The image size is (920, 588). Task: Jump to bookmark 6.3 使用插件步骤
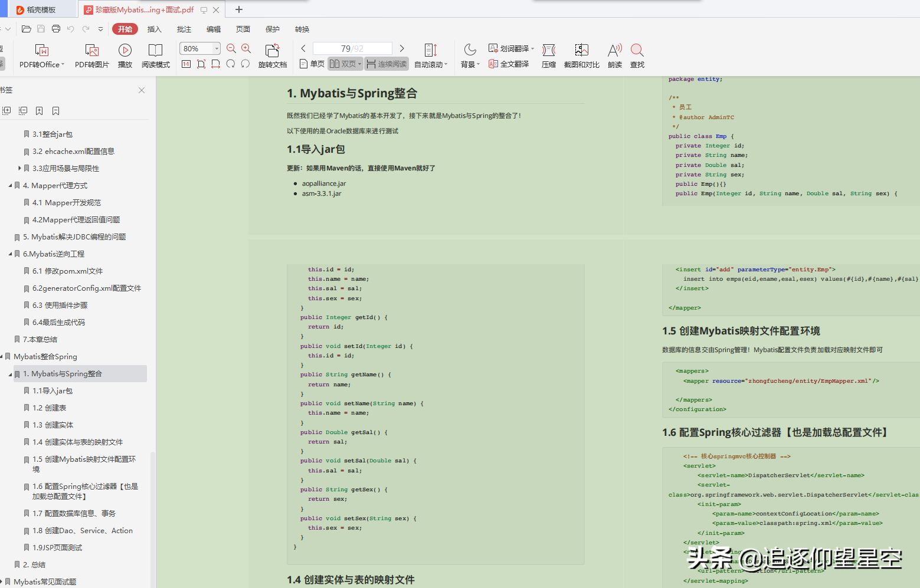[60, 306]
